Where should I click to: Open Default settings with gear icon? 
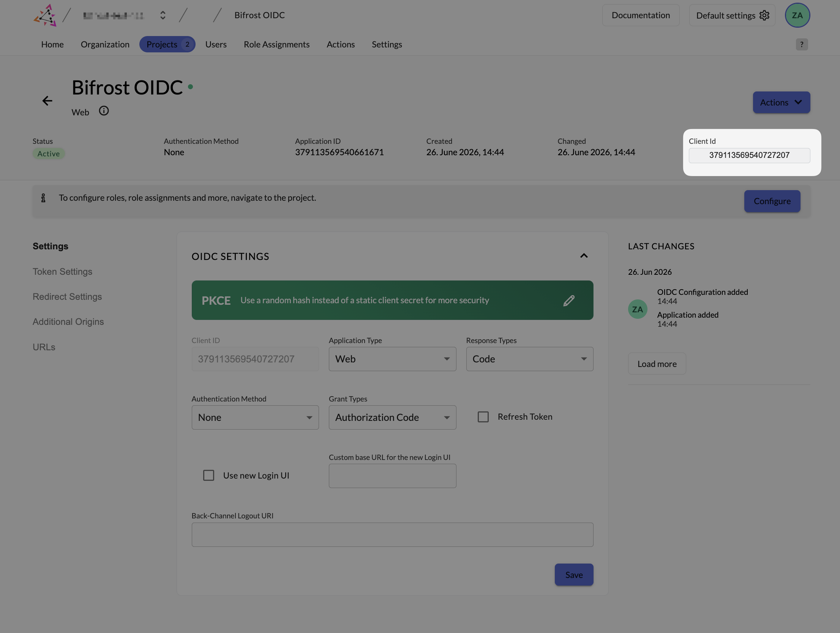[732, 16]
